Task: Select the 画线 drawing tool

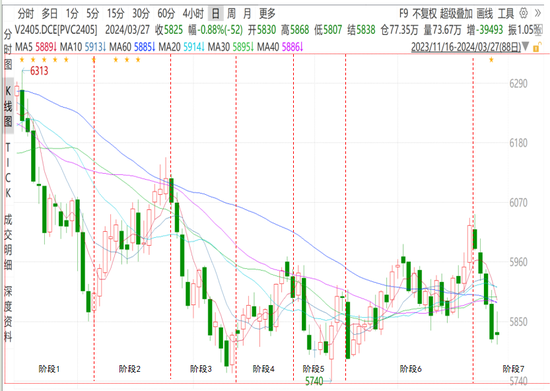Action: tap(485, 14)
